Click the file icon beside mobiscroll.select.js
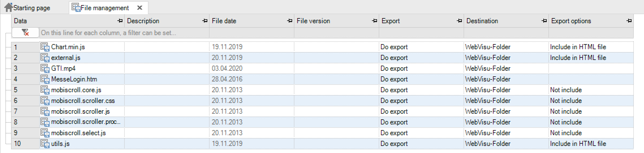Image resolution: width=644 pixels, height=153 pixels. point(45,133)
